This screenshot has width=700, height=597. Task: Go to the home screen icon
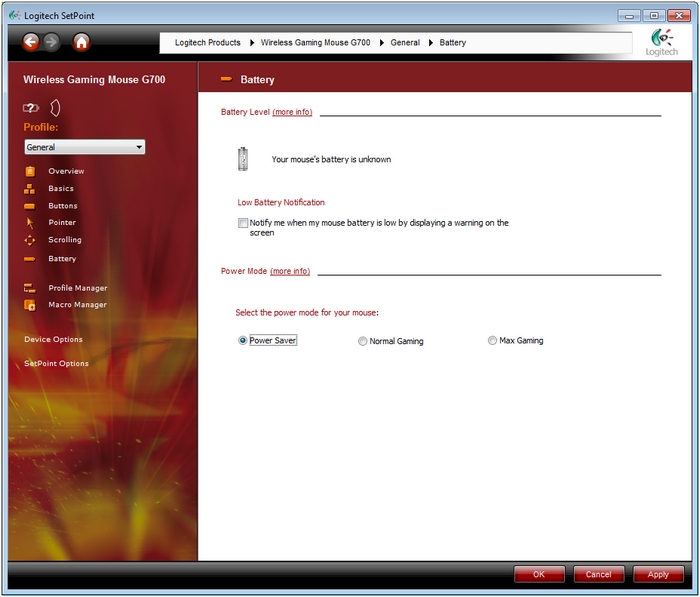point(81,42)
